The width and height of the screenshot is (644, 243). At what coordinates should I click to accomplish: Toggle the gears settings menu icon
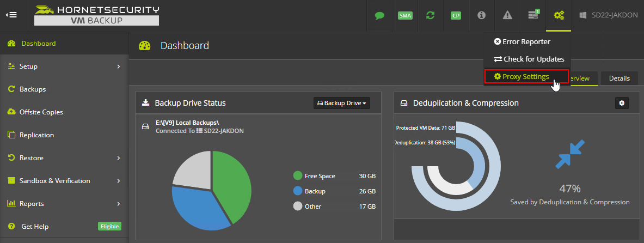(559, 16)
